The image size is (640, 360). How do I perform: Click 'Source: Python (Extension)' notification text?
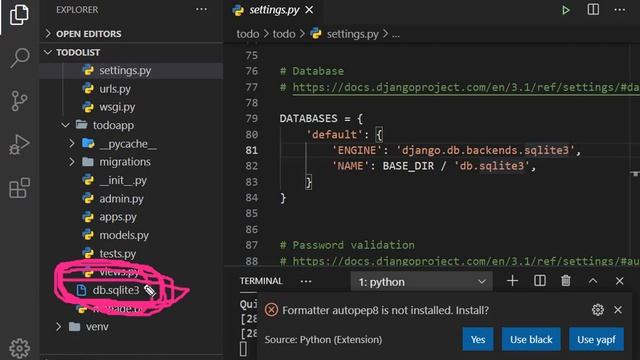[x=323, y=340]
